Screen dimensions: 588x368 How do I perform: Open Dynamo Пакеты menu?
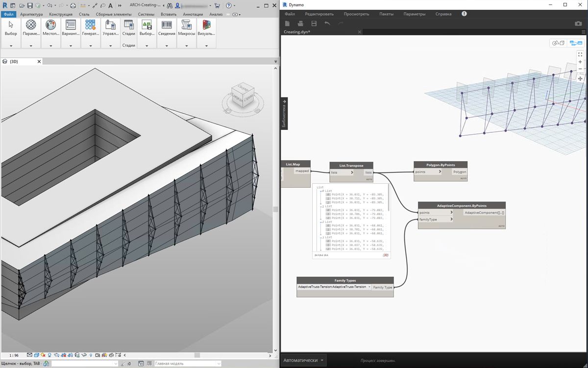point(386,14)
